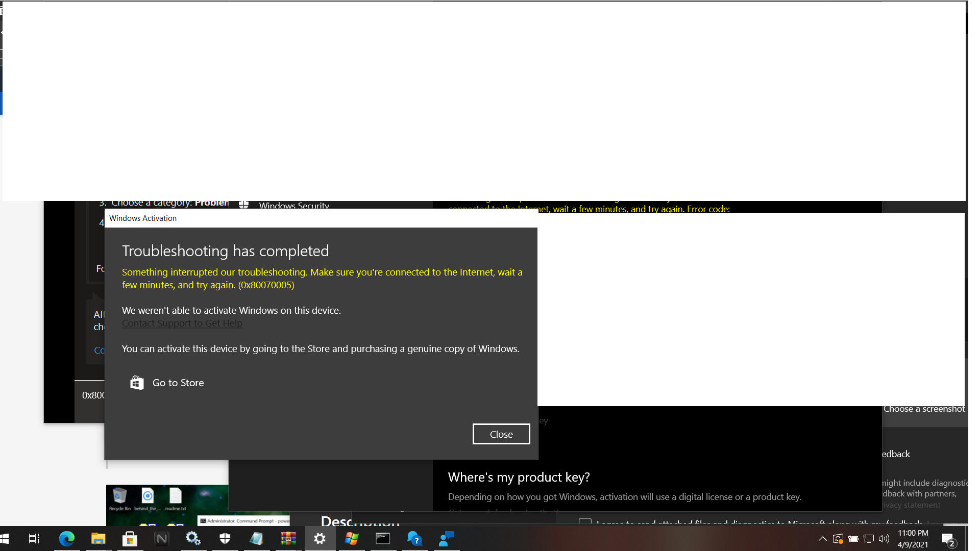Open the black N app in taskbar
The width and height of the screenshot is (980, 551).
click(161, 538)
